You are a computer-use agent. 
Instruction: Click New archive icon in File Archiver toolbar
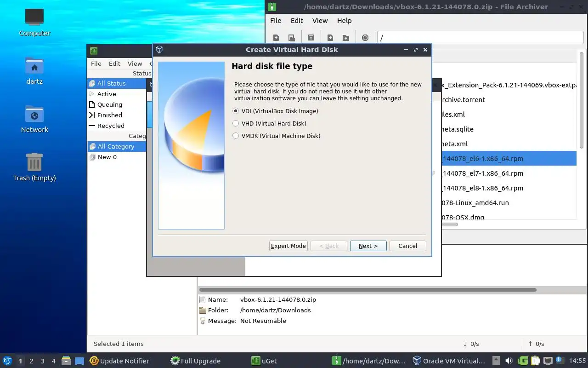(x=276, y=38)
